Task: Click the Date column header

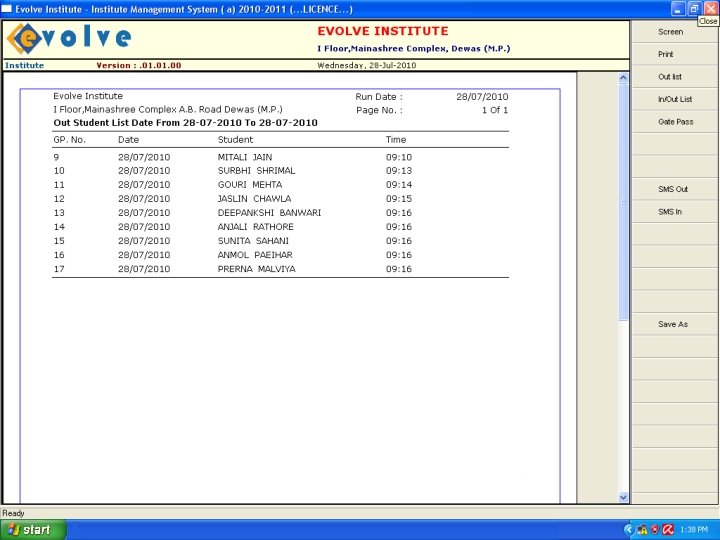Action: (129, 140)
